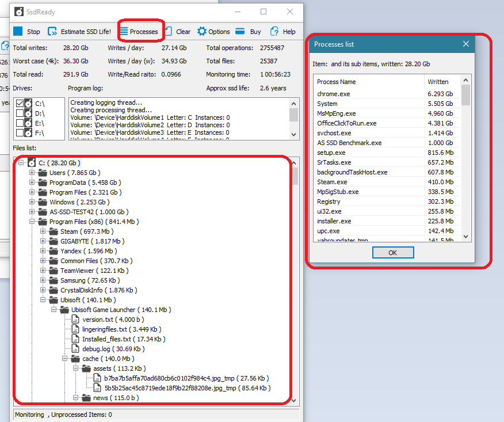Click the blue Stop icon
The height and width of the screenshot is (422, 504).
tap(18, 31)
